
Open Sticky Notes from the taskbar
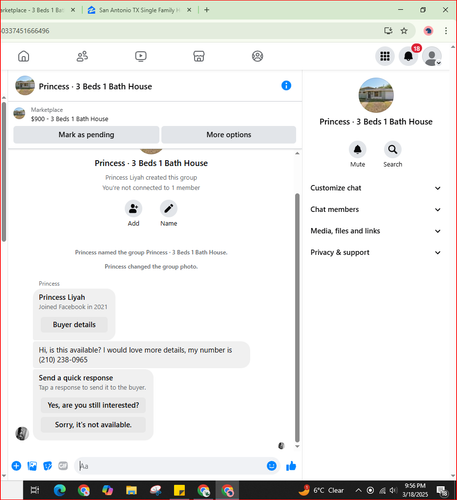179,490
